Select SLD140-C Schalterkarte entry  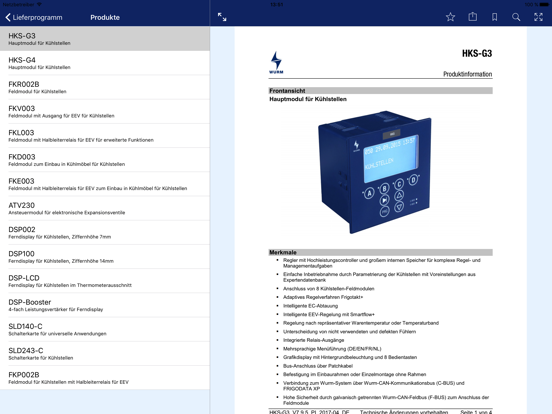click(105, 330)
